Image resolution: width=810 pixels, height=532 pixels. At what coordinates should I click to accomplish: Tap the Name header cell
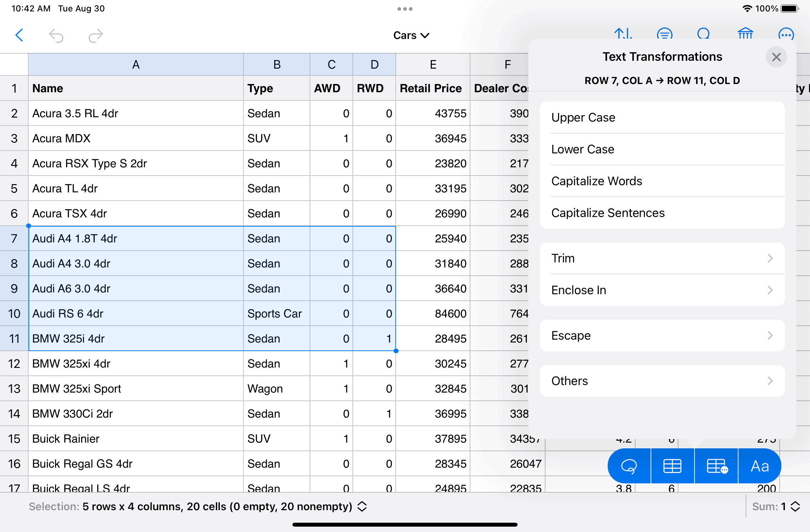click(136, 88)
